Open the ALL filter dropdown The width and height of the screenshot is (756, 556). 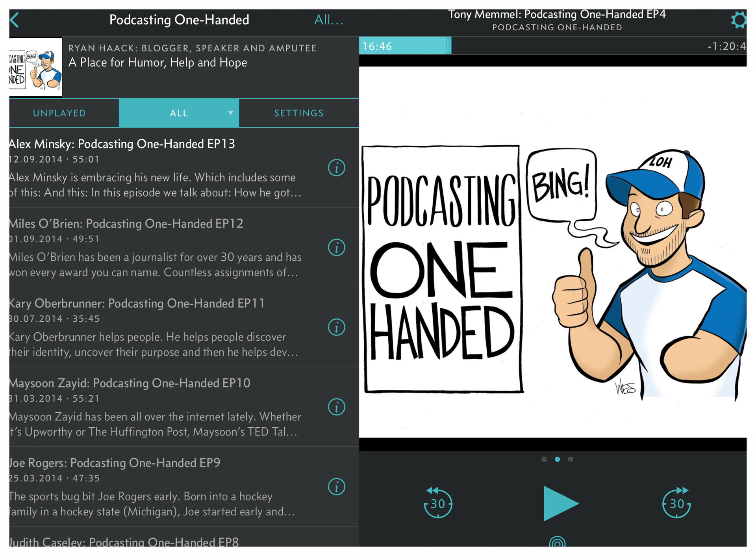(231, 113)
